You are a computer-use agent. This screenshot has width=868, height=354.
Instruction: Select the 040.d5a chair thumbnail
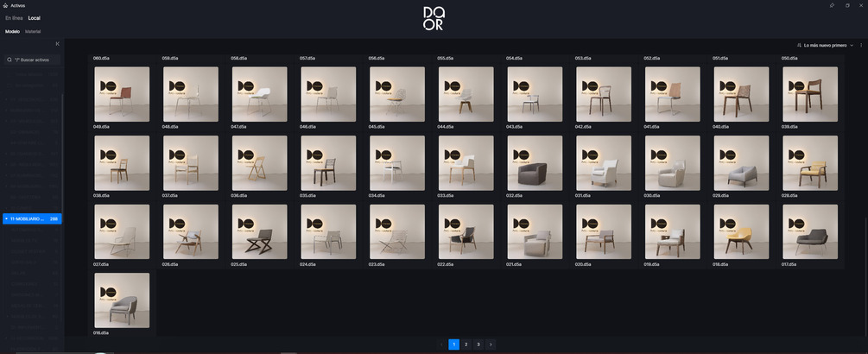coord(741,94)
